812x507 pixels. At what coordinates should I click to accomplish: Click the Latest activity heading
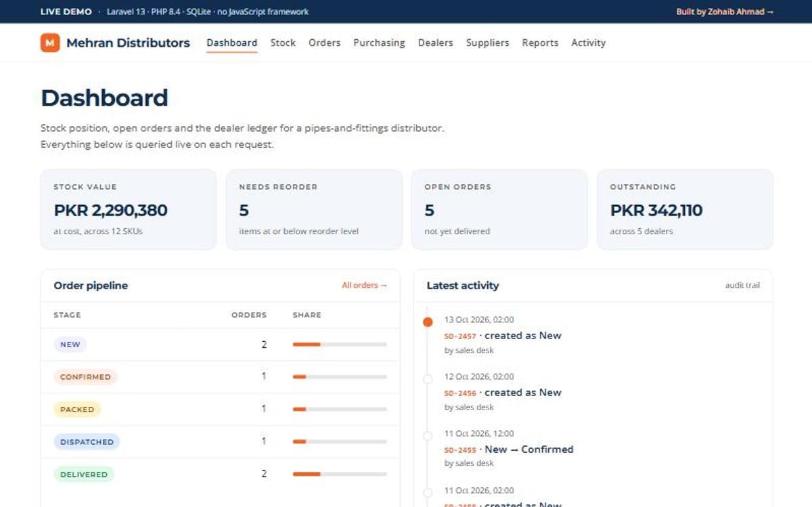(463, 286)
